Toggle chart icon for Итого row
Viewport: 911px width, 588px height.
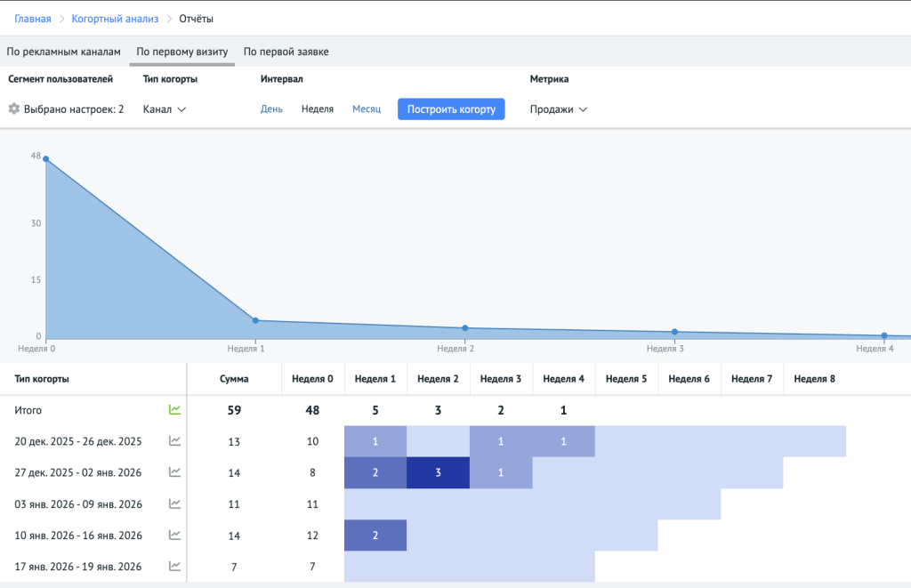tap(175, 410)
